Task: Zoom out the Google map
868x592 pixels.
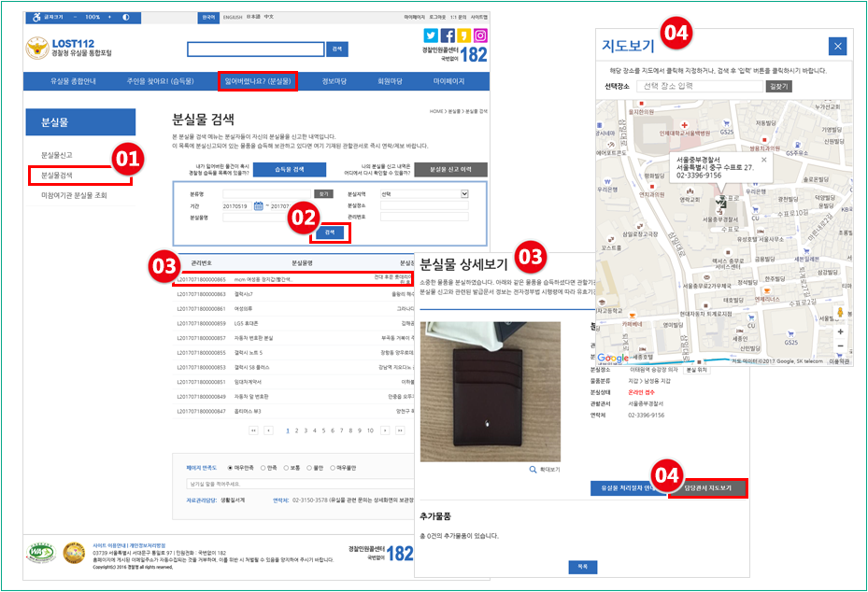Action: click(x=840, y=345)
